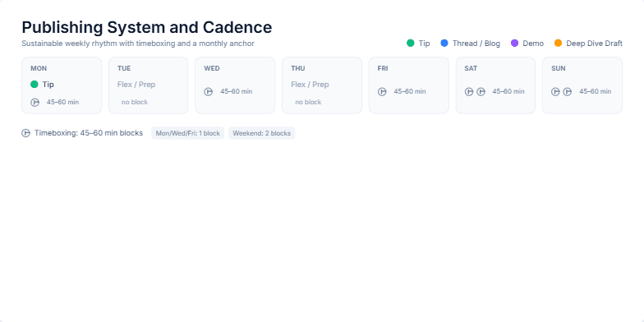Viewport: 644px width, 322px height.
Task: Click the clock icon in the MON card
Action: pyautogui.click(x=34, y=102)
